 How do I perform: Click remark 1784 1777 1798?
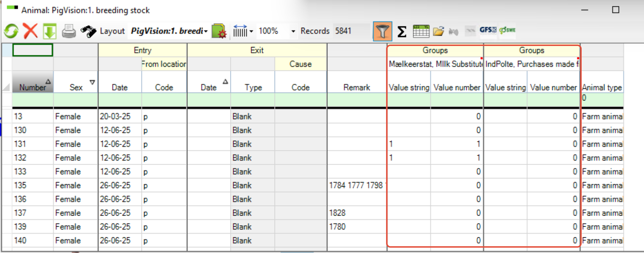click(x=357, y=185)
